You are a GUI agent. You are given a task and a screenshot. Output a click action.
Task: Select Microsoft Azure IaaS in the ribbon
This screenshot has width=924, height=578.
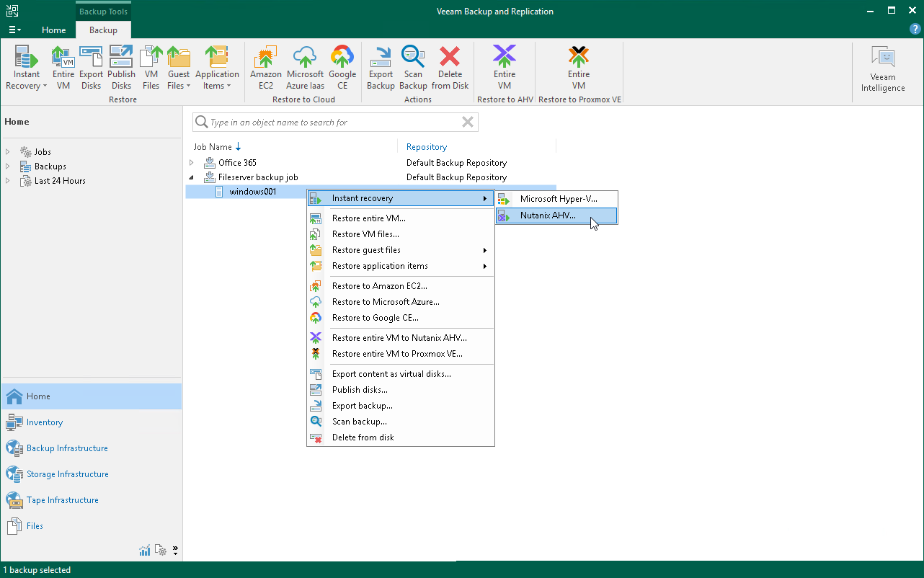coord(305,68)
